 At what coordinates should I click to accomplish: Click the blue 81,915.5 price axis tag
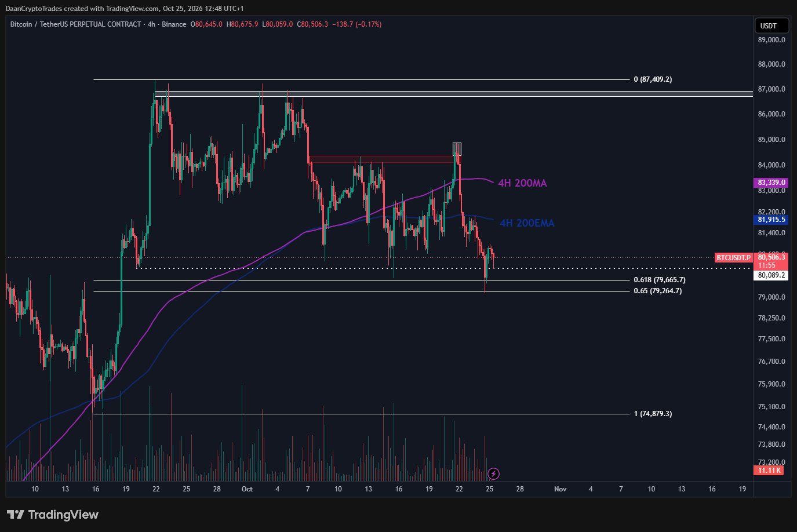771,220
